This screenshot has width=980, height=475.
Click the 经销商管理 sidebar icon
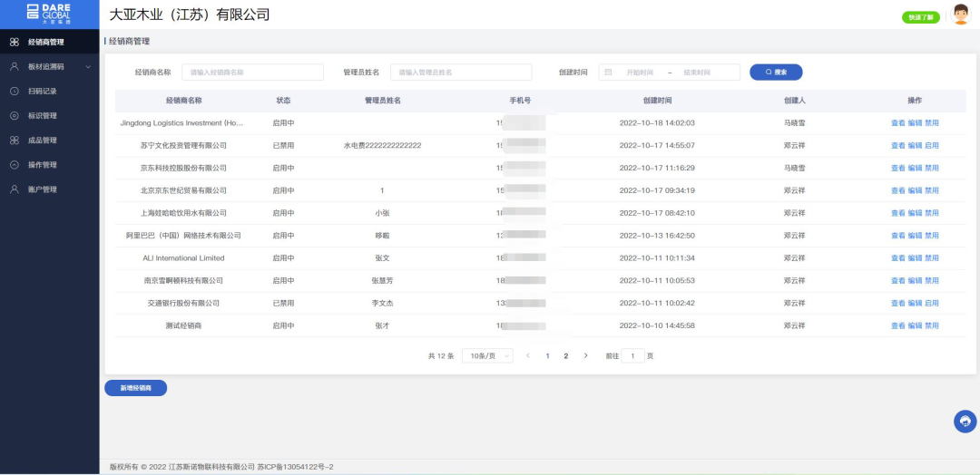[x=15, y=43]
